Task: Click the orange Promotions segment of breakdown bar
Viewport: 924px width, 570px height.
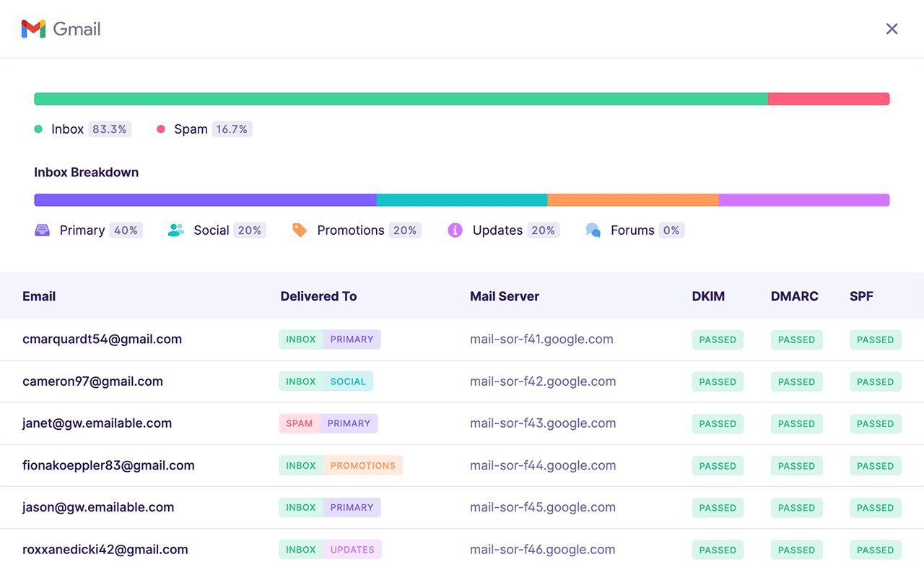Action: pos(633,200)
